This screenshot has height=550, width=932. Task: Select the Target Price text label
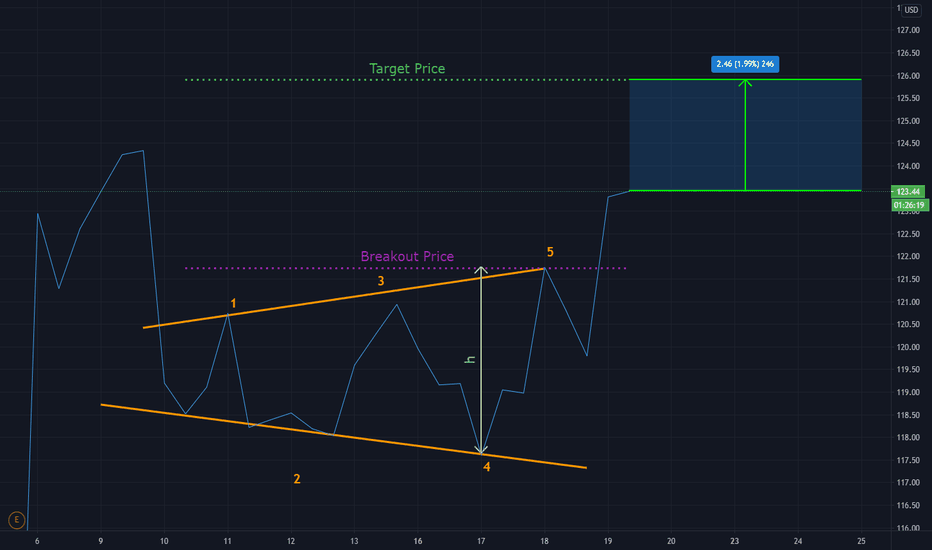click(x=407, y=68)
